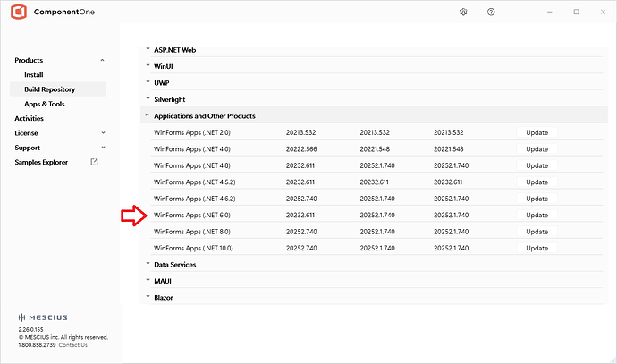Collapse the Products sidebar section
The height and width of the screenshot is (364, 617).
tap(102, 60)
